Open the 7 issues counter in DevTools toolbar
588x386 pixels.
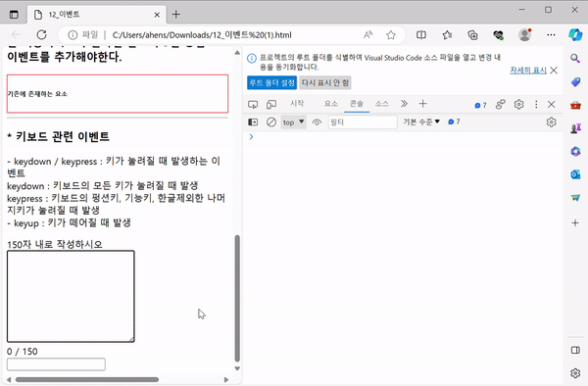480,105
